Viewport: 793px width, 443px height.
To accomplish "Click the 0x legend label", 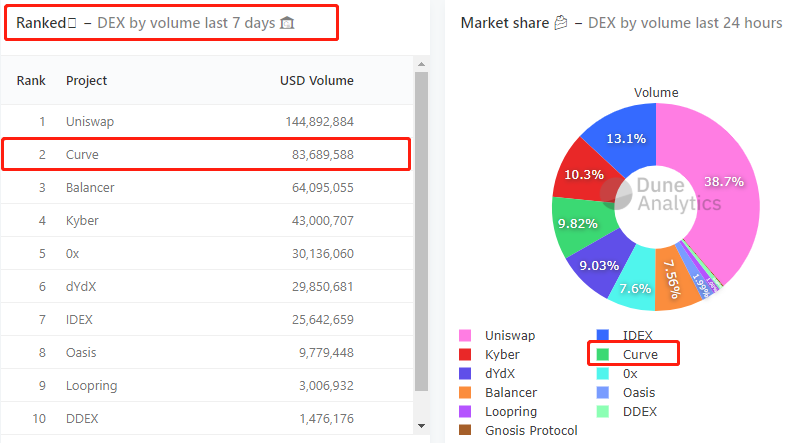I will [x=630, y=374].
